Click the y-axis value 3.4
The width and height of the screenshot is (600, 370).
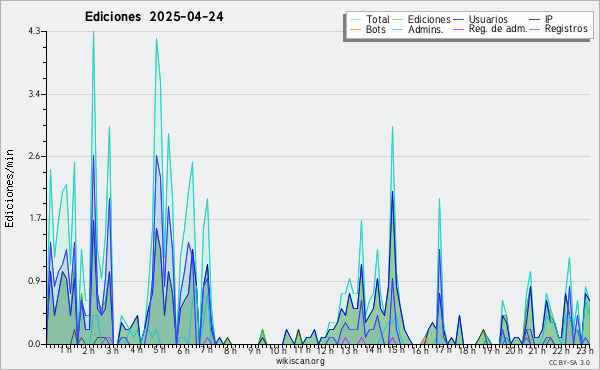(x=34, y=94)
